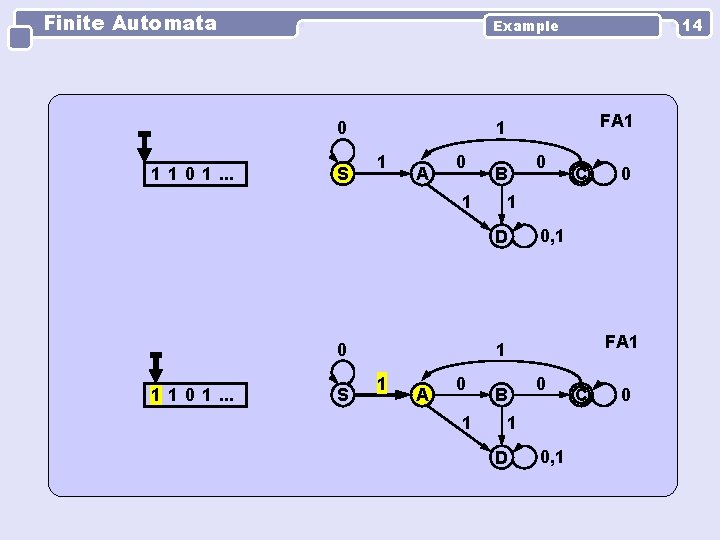Click the upper input tape '1 1 0 1 ...'

tap(196, 174)
